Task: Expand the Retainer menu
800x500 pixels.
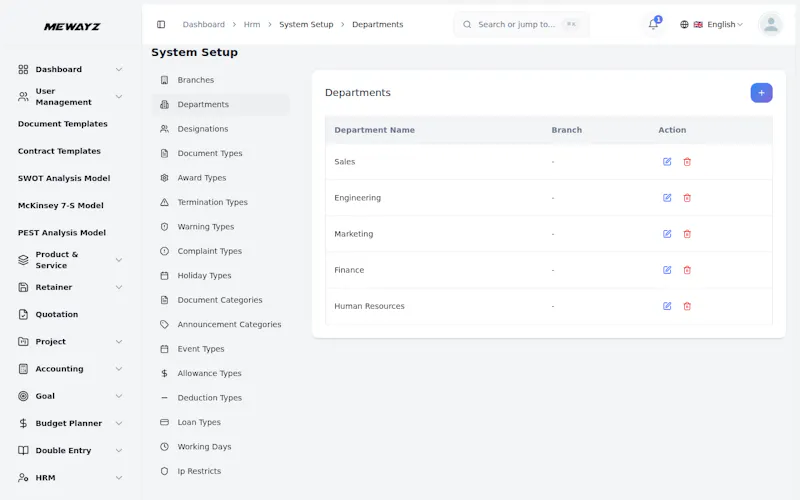Action: [x=70, y=287]
